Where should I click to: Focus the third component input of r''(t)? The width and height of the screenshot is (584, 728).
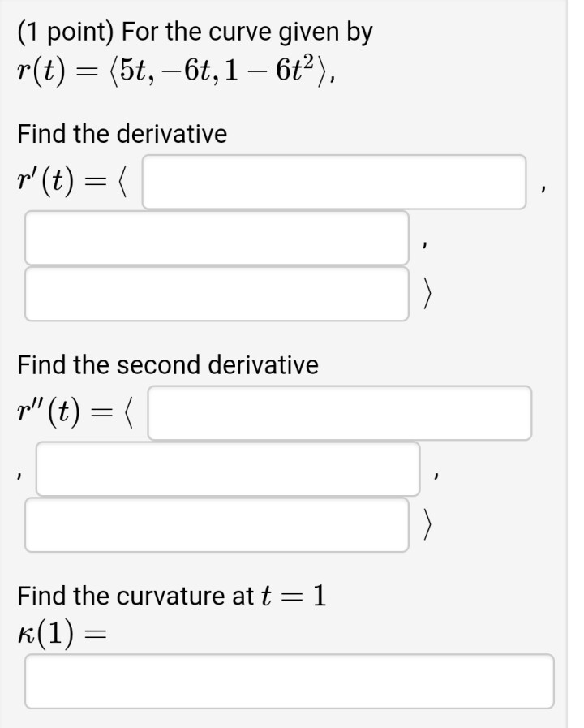click(x=217, y=524)
